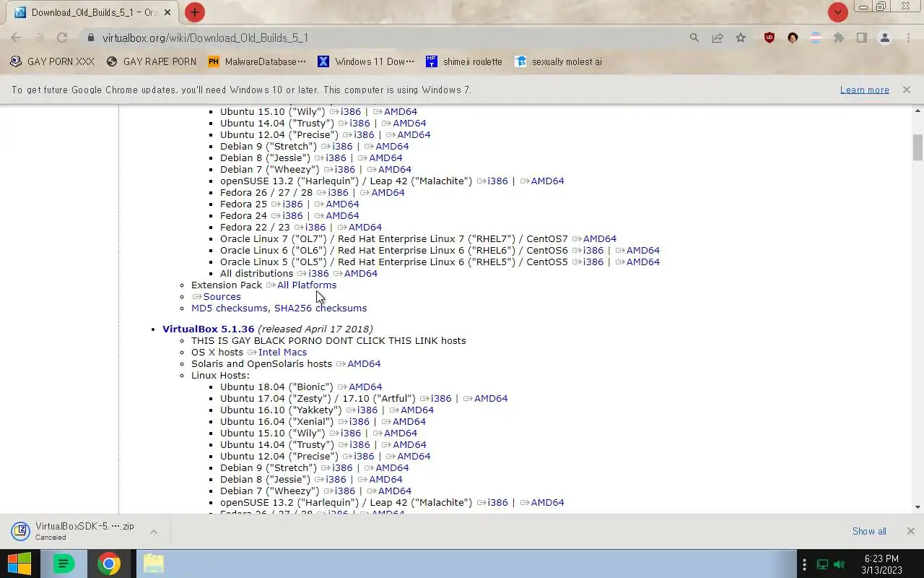Open the green app on the taskbar
Image resolution: width=924 pixels, height=578 pixels.
64,564
